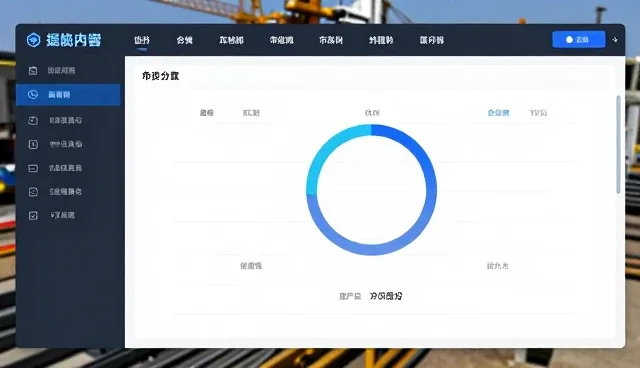
Task: Click the blue button in the header
Action: [x=578, y=40]
